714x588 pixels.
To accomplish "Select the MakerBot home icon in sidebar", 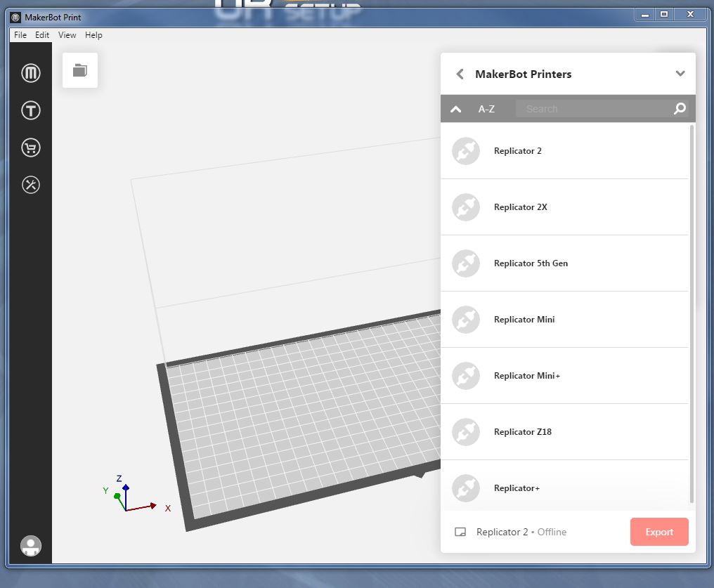I will 31,72.
